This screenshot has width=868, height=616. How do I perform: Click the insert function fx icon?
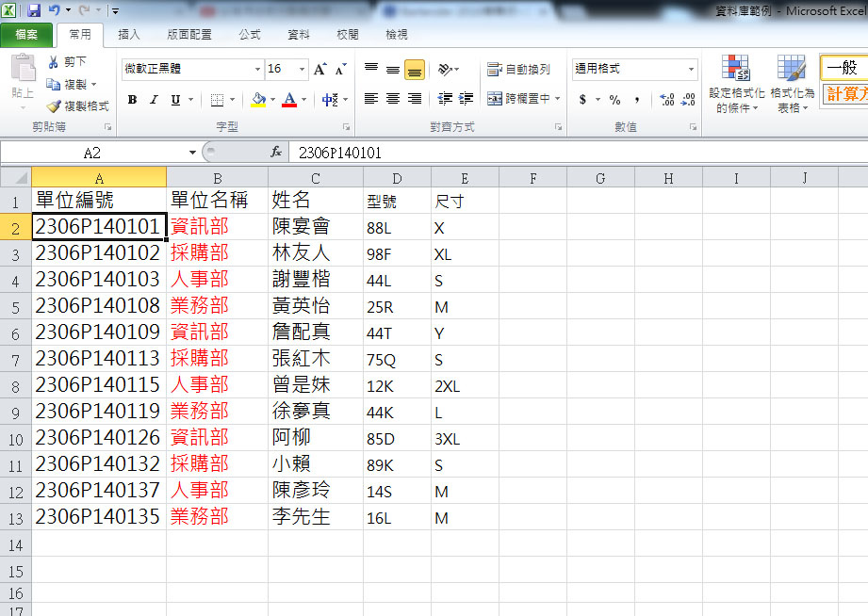276,152
